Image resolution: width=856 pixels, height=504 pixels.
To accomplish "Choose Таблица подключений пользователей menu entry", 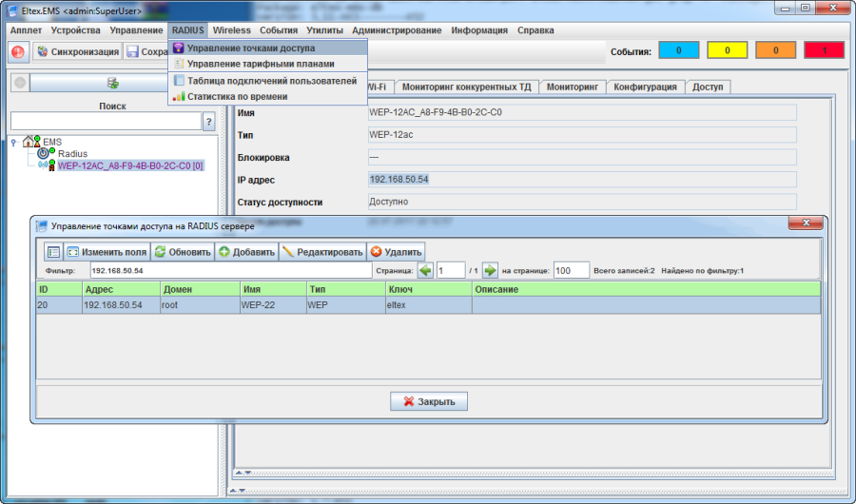I will [x=267, y=81].
